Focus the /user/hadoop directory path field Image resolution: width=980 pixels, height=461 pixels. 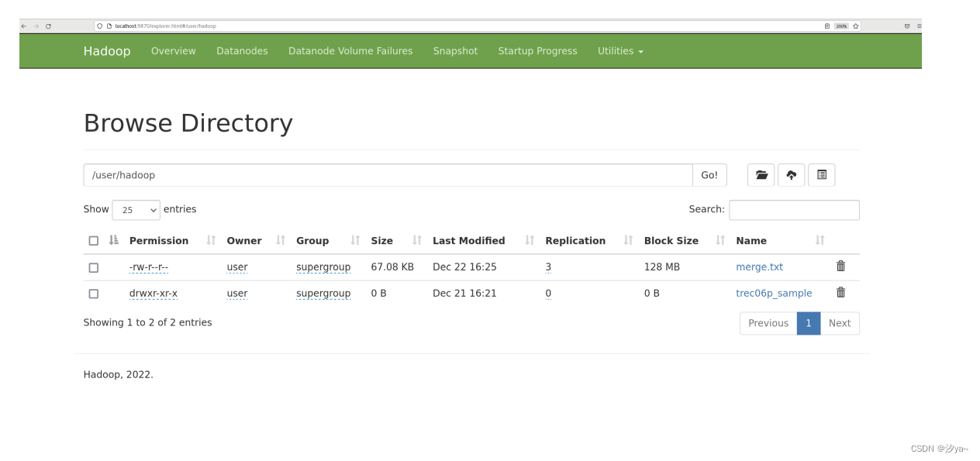point(388,175)
